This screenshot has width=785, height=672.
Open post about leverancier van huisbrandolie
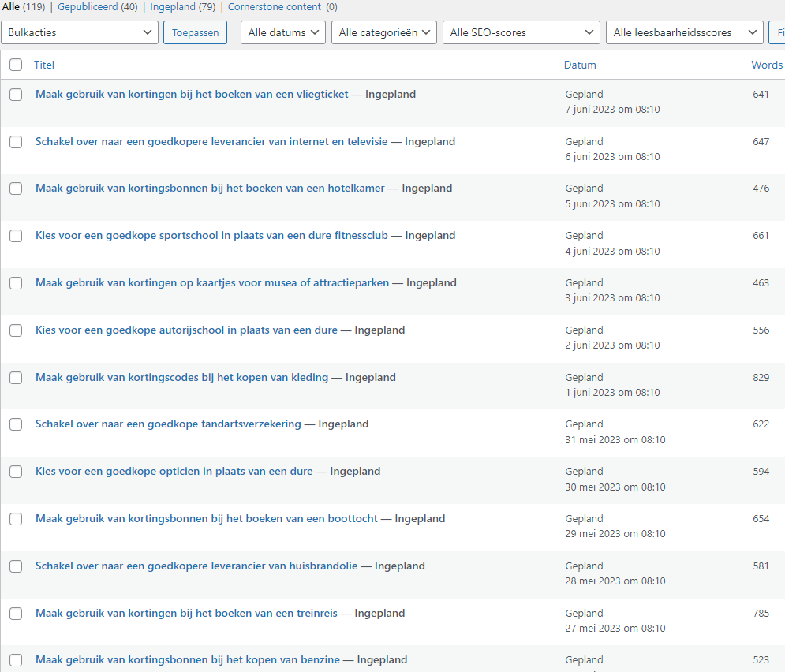196,566
